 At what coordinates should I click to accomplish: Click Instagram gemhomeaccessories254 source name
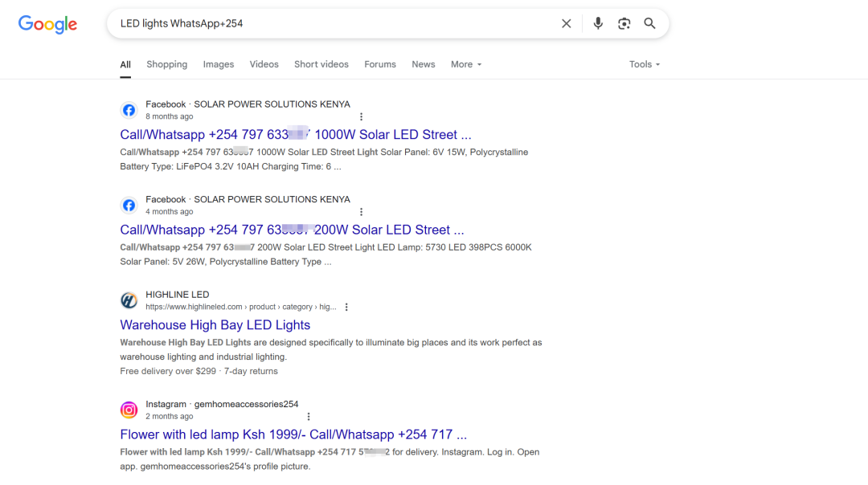click(222, 404)
